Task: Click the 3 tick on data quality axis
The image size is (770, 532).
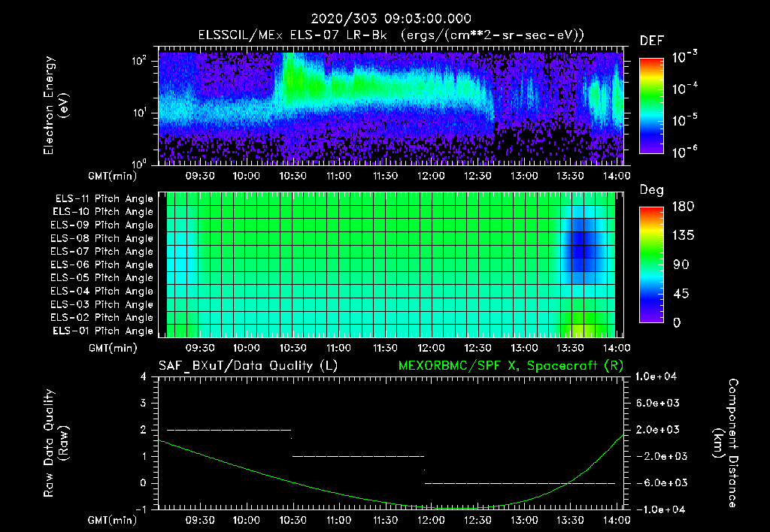Action: (144, 403)
